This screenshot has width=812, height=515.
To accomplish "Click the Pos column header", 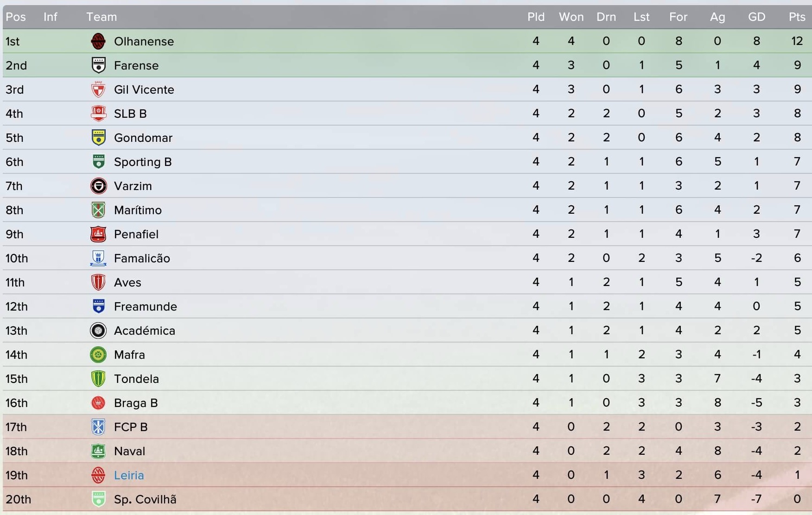I will (x=16, y=17).
